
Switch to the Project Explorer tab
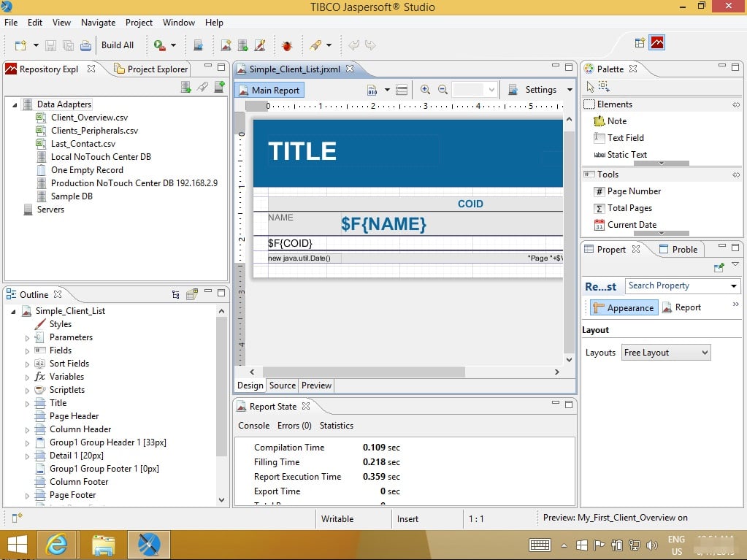tap(157, 69)
